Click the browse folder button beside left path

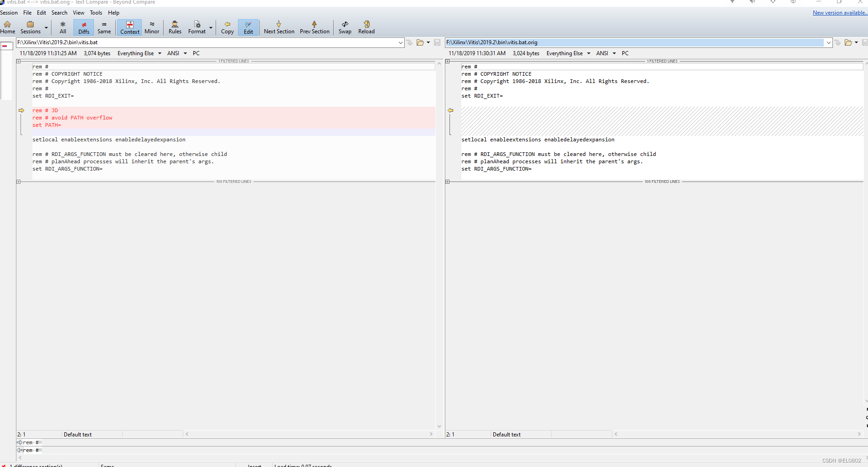(x=419, y=42)
